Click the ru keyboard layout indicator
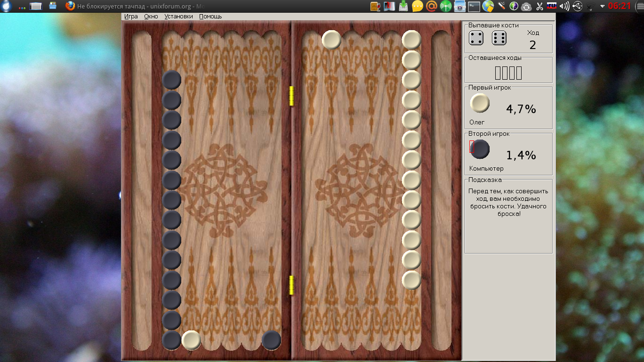Viewport: 644px width, 362px height. (x=552, y=6)
